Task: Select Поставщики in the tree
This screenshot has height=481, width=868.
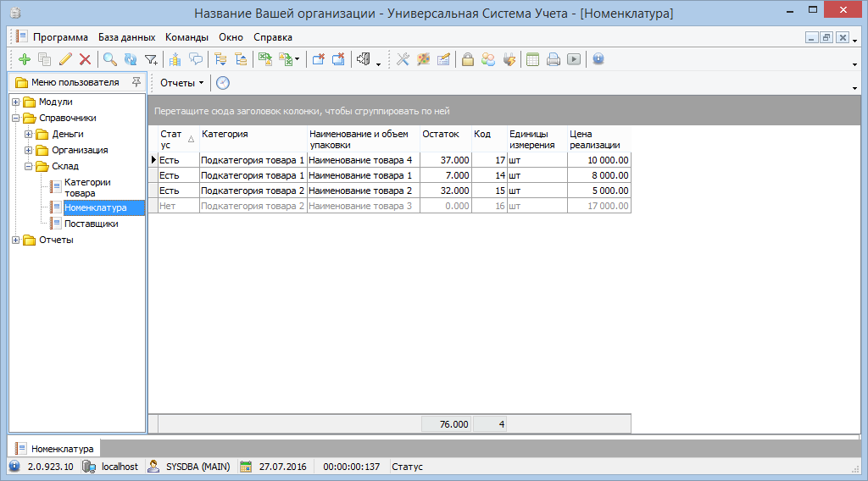Action: 91,224
